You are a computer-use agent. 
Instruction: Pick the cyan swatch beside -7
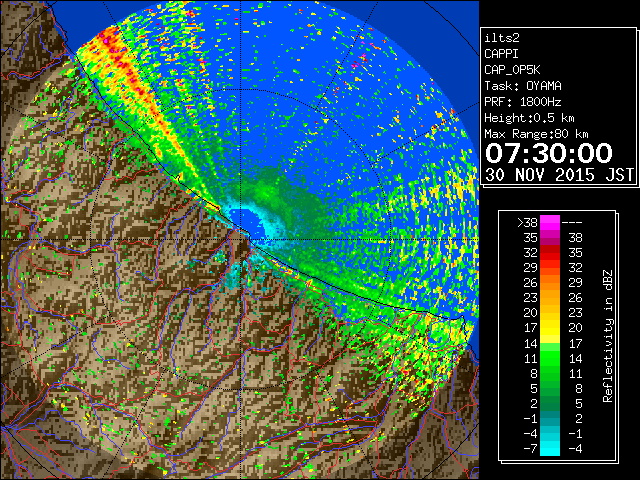550,449
